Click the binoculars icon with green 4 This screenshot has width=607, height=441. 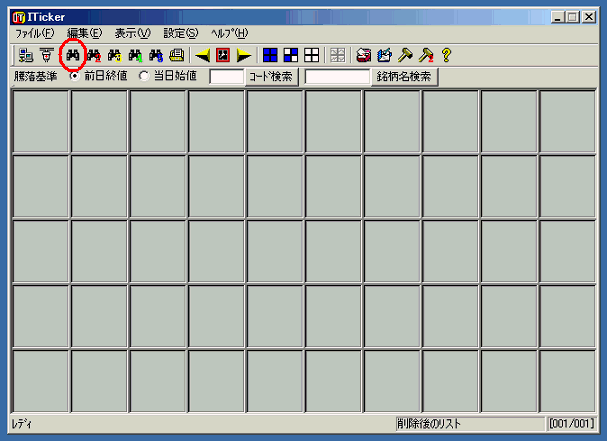[135, 55]
